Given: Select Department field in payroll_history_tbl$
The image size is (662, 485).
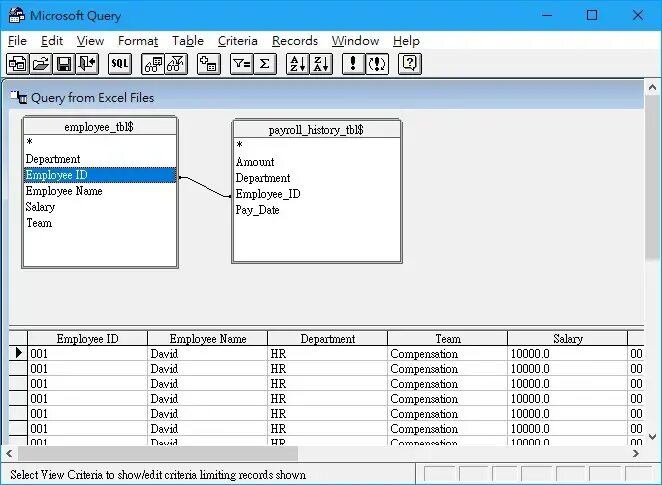Looking at the screenshot, I should 317,178.
